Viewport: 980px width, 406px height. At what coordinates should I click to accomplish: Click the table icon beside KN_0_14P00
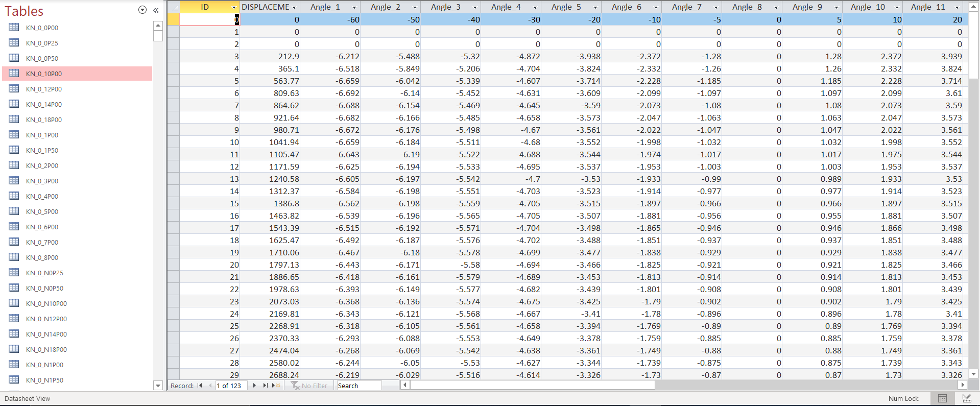click(14, 104)
